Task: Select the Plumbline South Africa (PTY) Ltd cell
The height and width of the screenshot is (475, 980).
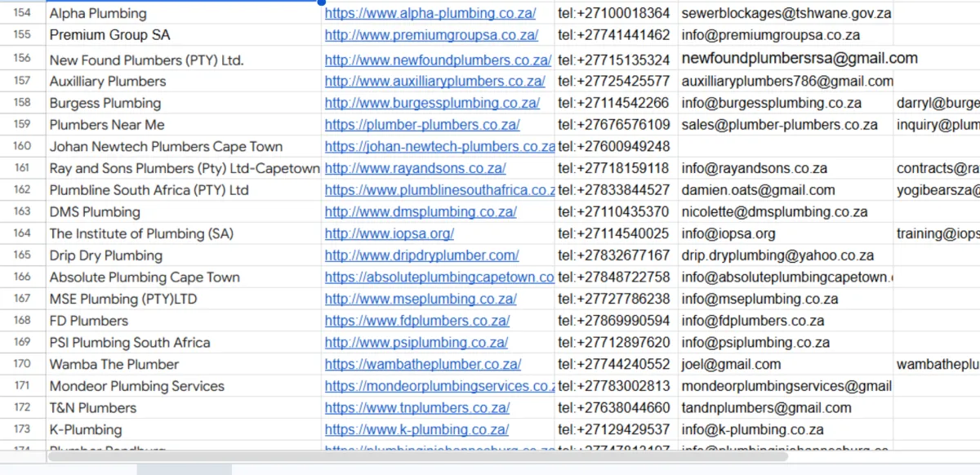Action: pos(184,190)
